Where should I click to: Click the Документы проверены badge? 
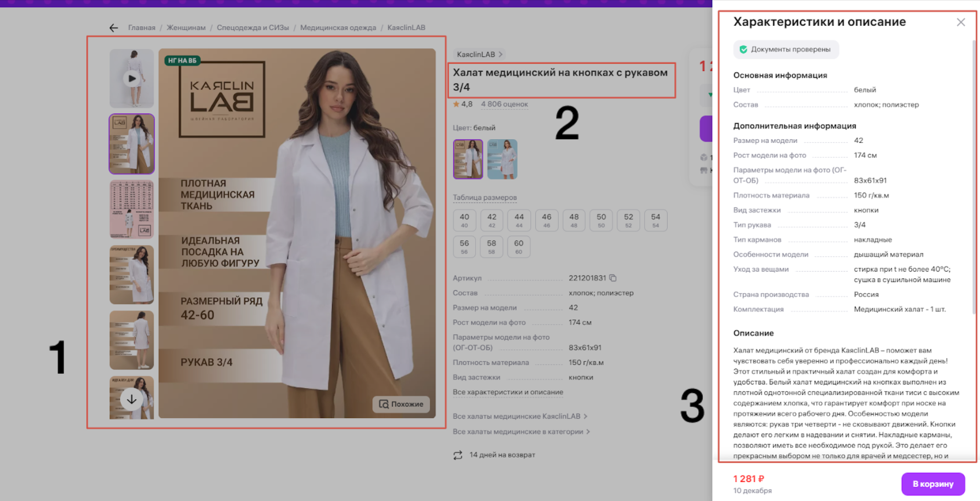click(785, 49)
